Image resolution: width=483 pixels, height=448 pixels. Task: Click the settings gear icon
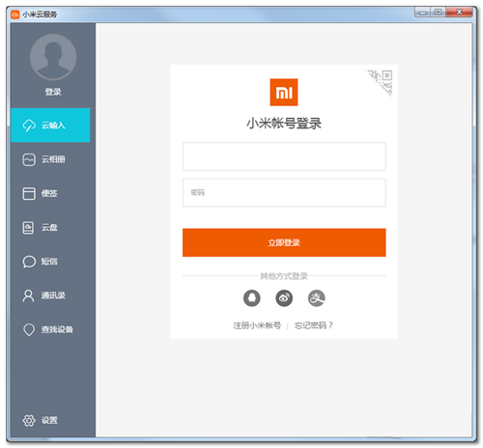[29, 420]
